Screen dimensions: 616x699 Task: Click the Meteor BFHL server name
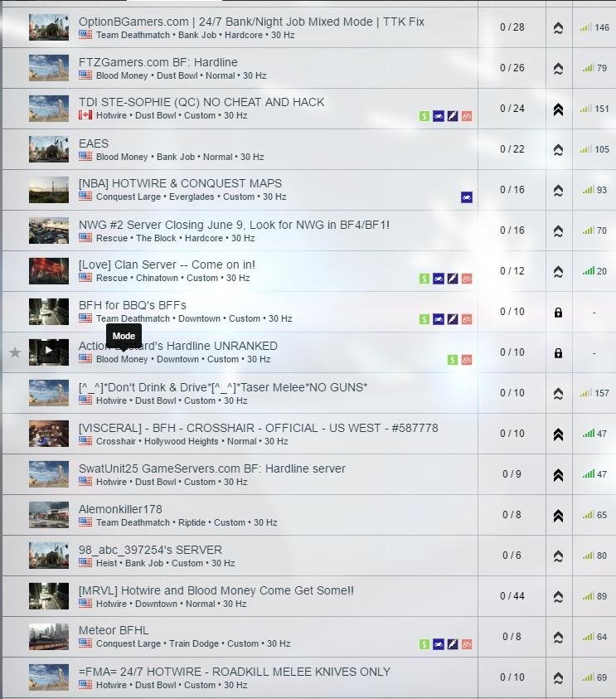114,630
